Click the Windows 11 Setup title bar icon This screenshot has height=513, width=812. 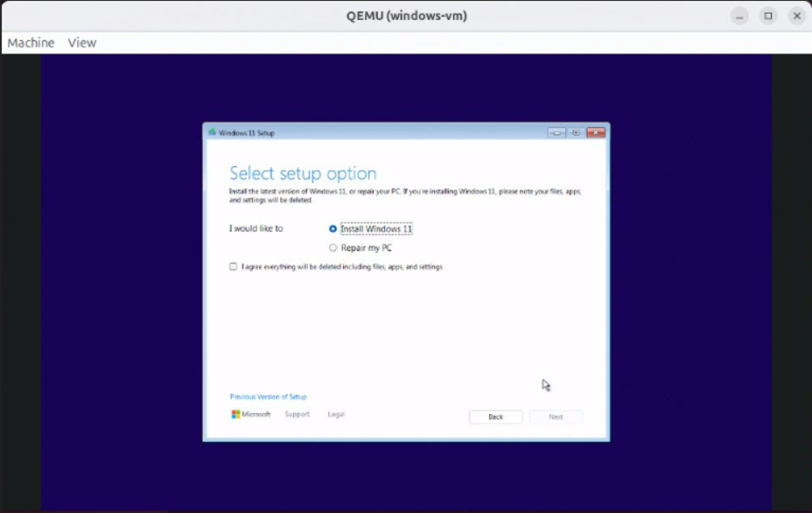click(x=213, y=131)
